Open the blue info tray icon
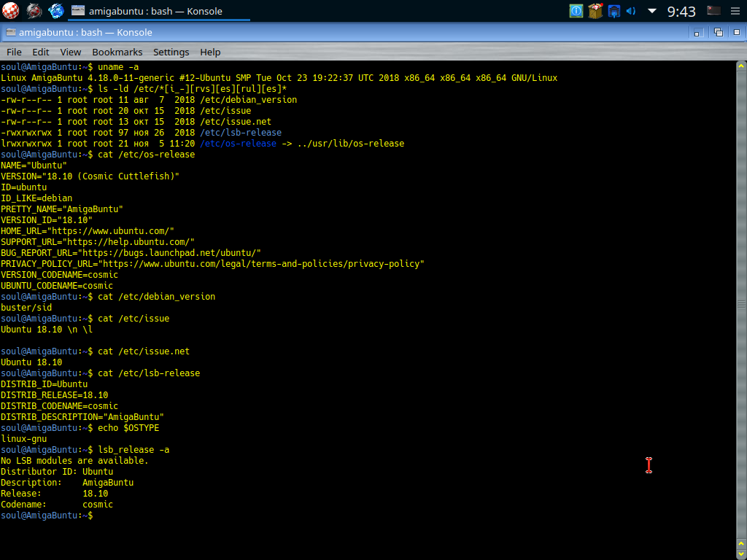 [576, 10]
